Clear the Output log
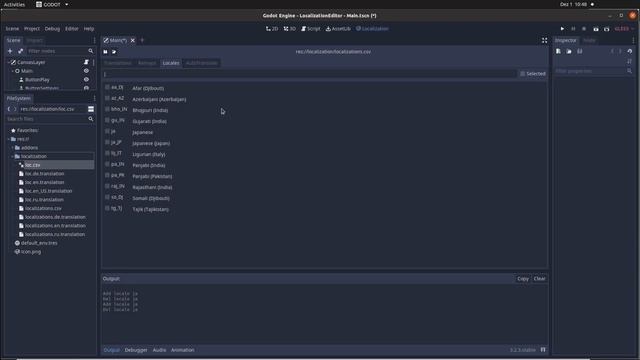640x360 pixels. pyautogui.click(x=539, y=279)
